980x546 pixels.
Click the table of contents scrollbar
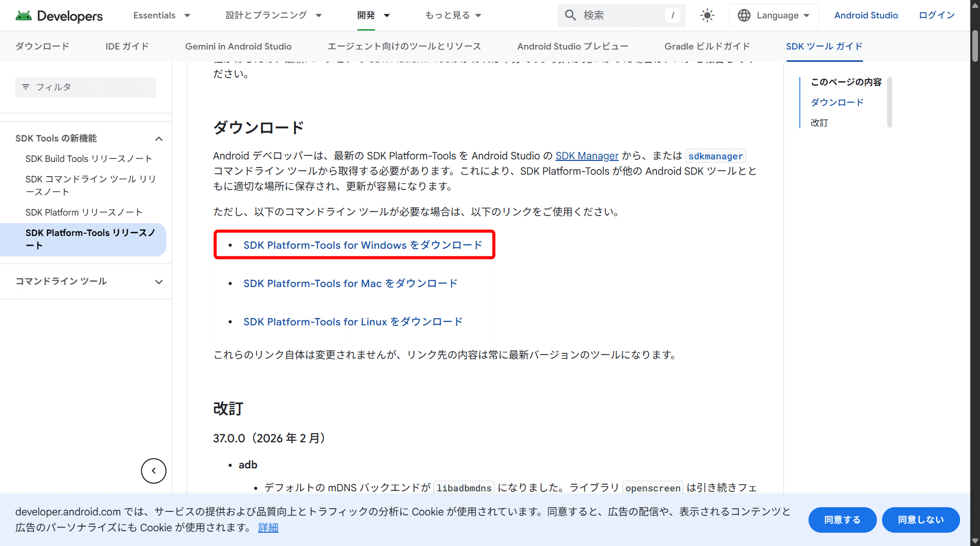[890, 102]
